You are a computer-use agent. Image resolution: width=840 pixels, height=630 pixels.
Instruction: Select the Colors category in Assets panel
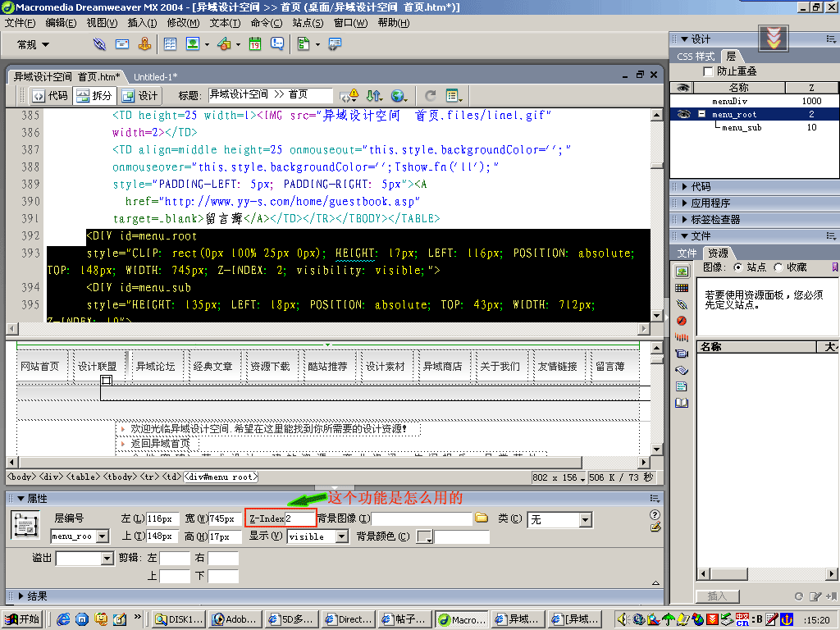tap(682, 288)
